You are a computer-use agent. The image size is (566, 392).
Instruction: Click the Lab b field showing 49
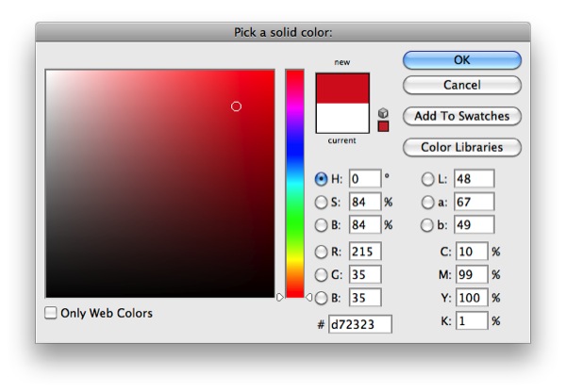coord(474,225)
